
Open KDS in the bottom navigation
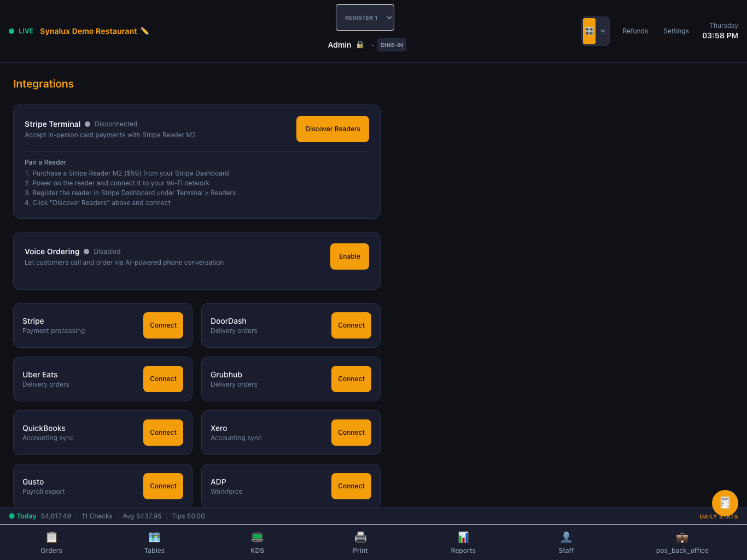tap(258, 542)
